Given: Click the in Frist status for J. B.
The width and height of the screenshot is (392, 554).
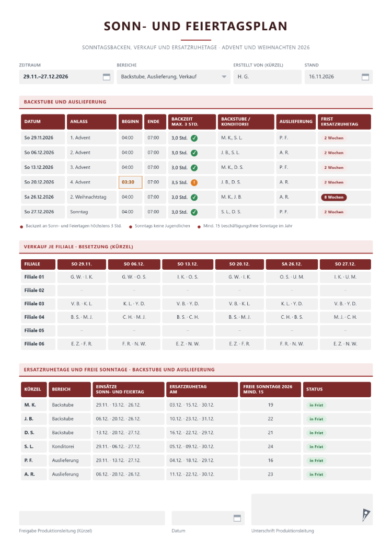Looking at the screenshot, I should pos(316,419).
